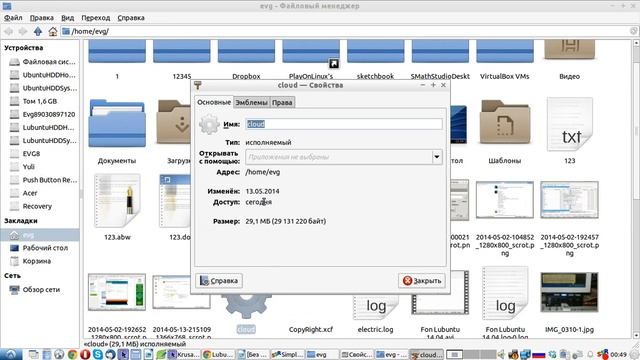Click the Russian flag keyboard layout indicator

[x=539, y=355]
